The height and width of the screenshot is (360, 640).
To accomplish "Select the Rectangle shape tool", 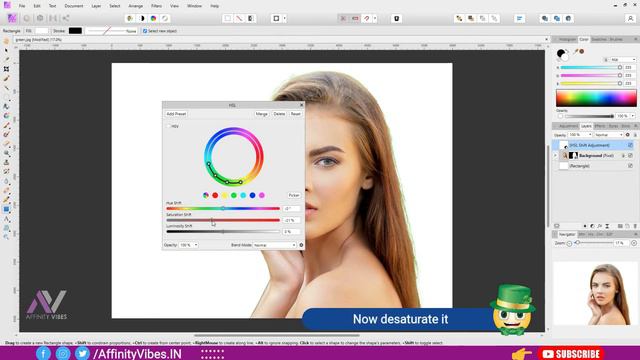I will [6, 209].
